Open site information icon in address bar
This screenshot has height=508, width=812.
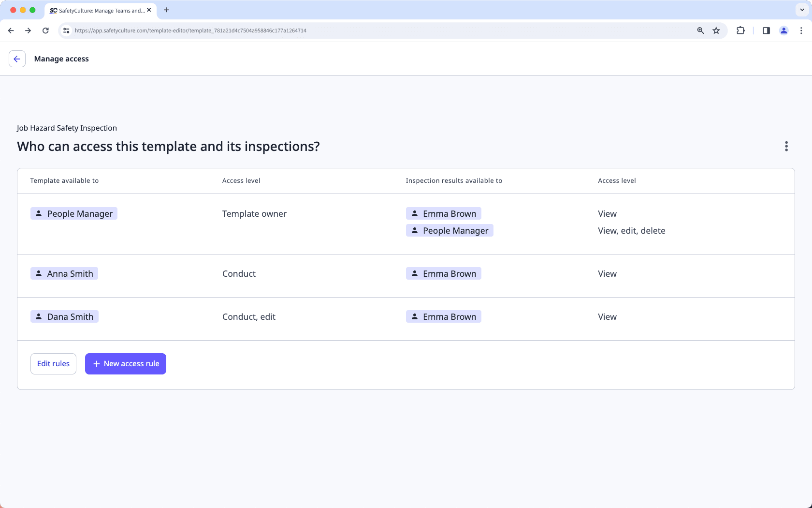(x=66, y=30)
